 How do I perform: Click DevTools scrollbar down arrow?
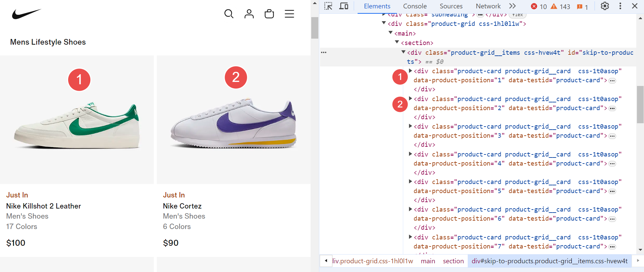point(640,250)
